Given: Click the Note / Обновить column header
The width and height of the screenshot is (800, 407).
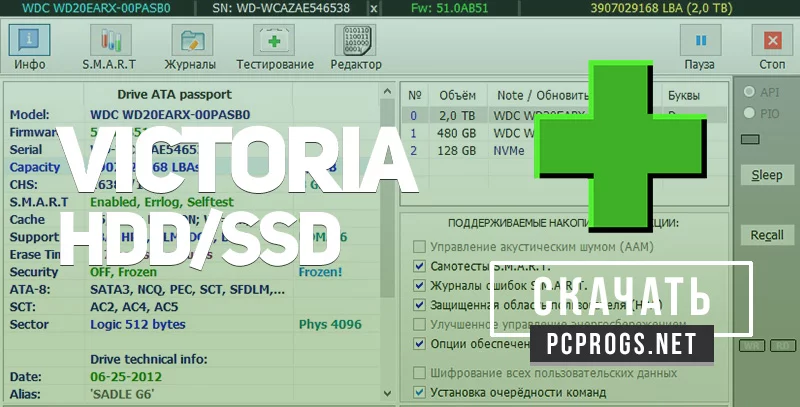Looking at the screenshot, I should 543,96.
